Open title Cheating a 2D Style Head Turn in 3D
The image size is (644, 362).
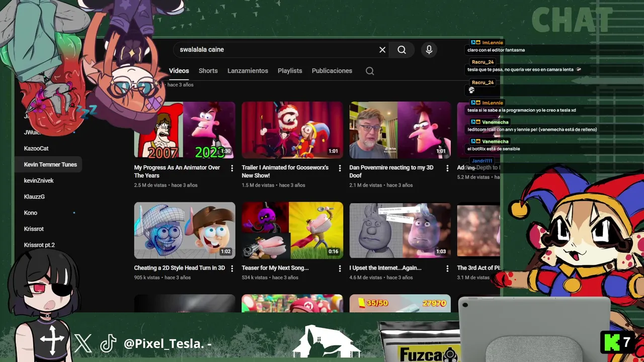(180, 268)
